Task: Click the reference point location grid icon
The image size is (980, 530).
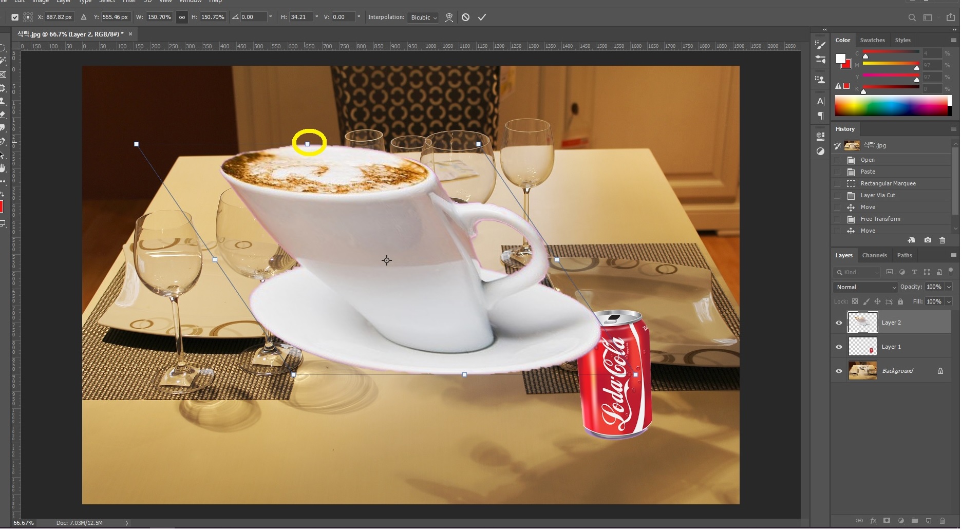Action: [28, 17]
